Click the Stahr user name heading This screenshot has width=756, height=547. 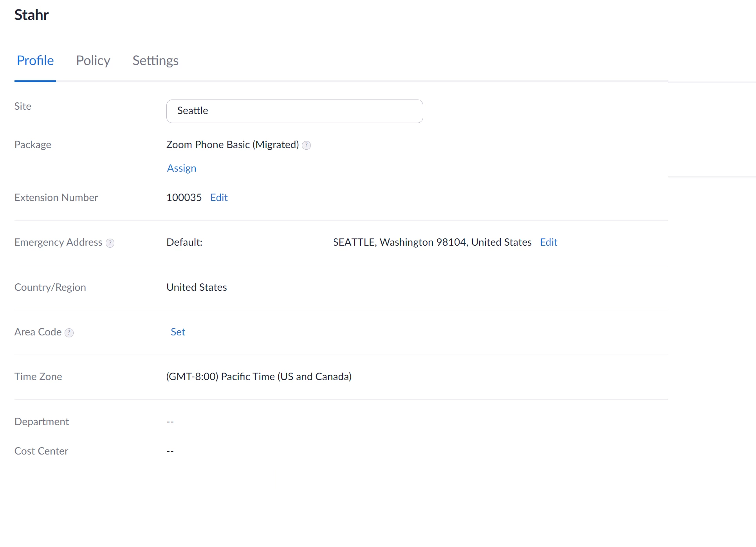pyautogui.click(x=31, y=15)
